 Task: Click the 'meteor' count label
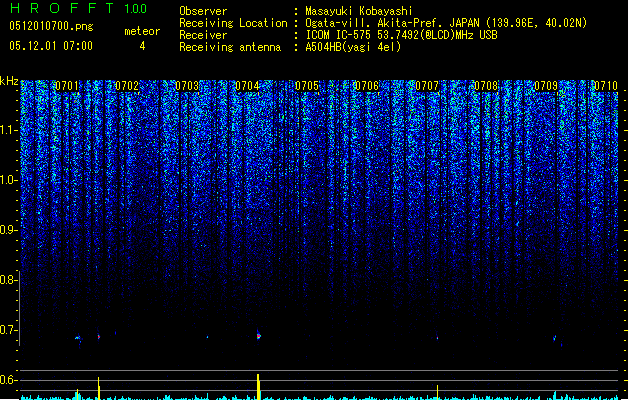coord(142,31)
